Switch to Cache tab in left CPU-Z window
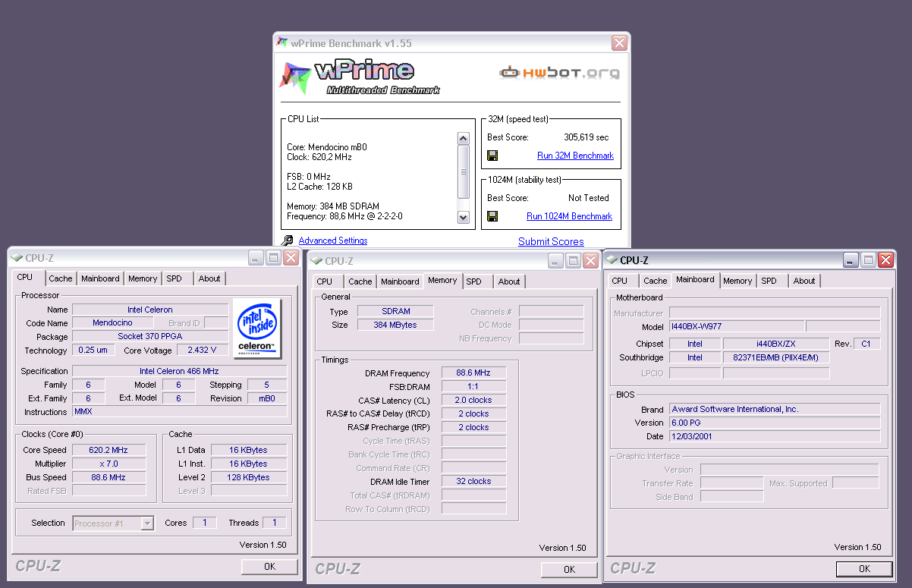This screenshot has height=588, width=912. click(61, 278)
